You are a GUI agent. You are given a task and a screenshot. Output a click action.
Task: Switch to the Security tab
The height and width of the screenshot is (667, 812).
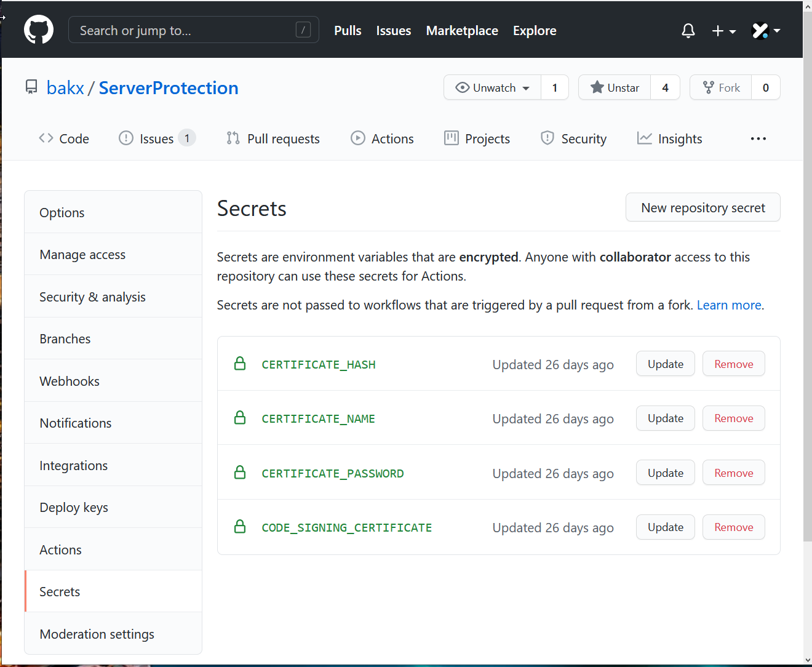pos(574,138)
